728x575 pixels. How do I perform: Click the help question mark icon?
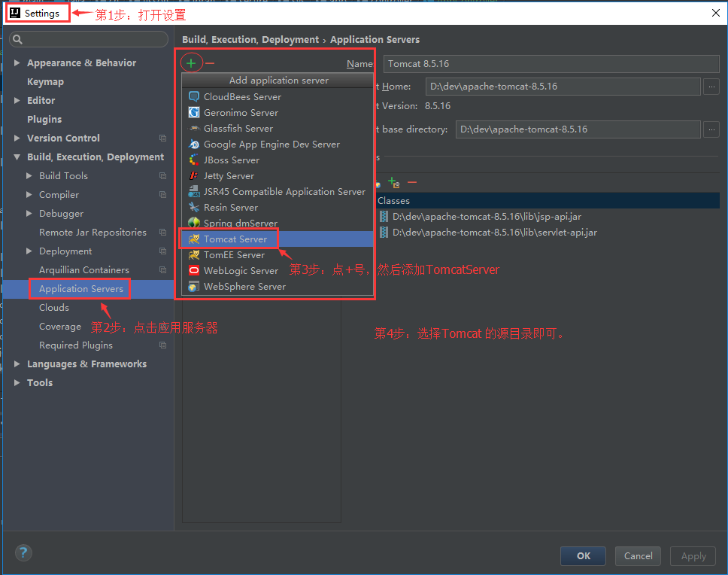(x=23, y=552)
